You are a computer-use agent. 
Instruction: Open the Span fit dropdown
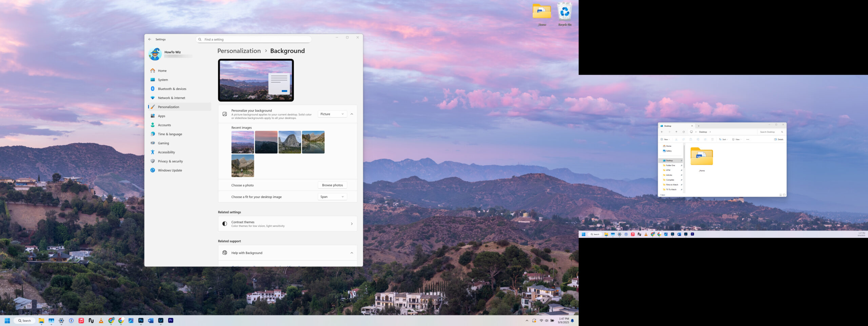[332, 197]
